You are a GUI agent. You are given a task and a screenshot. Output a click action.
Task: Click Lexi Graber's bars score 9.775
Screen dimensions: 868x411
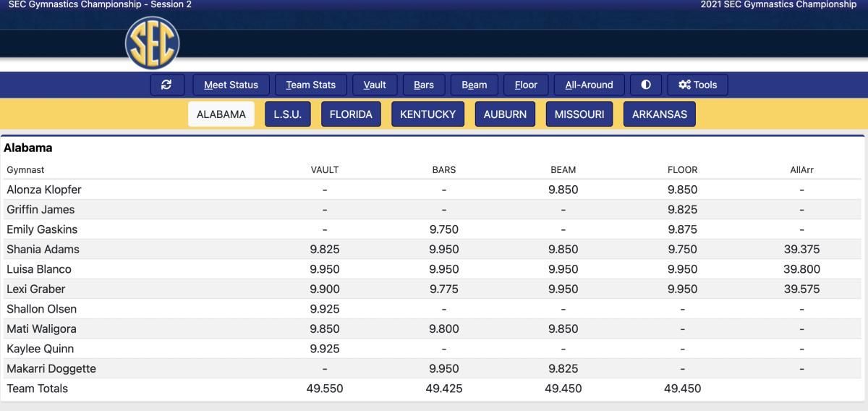click(444, 289)
